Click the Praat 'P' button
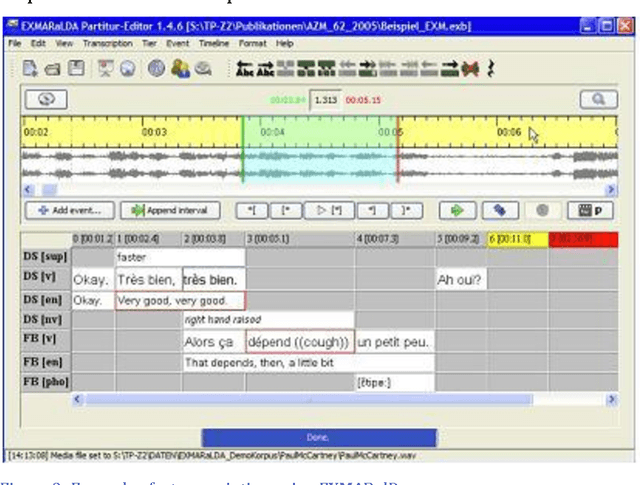The height and width of the screenshot is (485, 640). [591, 211]
